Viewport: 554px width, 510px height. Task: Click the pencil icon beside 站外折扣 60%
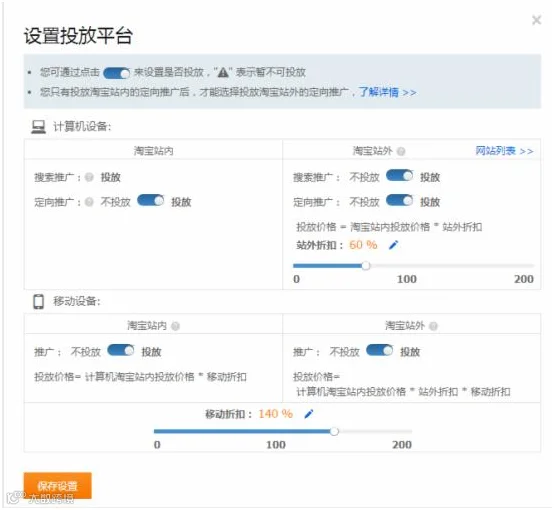[x=394, y=245]
